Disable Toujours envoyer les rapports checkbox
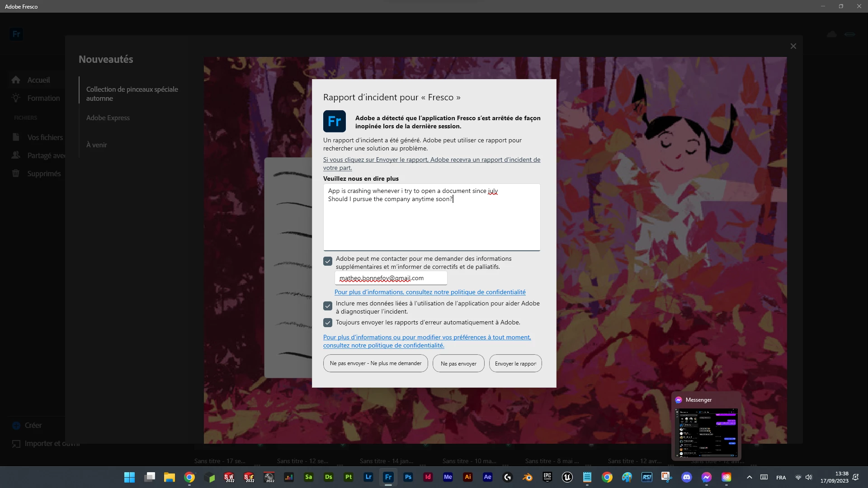This screenshot has height=488, width=868. (328, 323)
